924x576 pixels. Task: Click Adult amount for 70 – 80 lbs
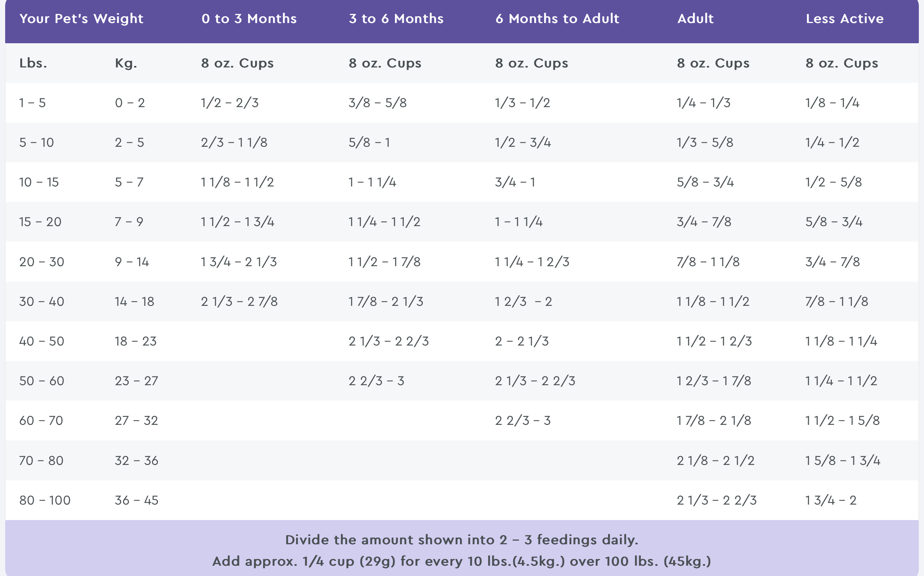[x=716, y=461]
